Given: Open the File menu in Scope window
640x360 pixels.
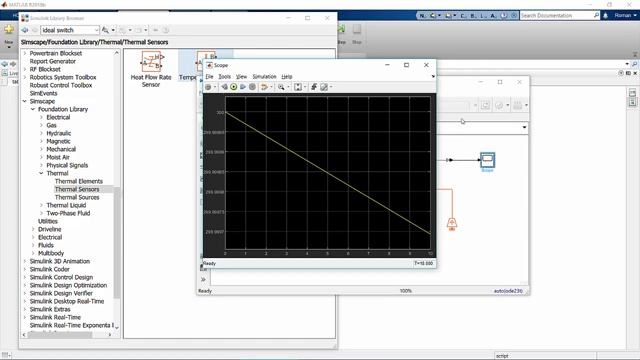Looking at the screenshot, I should pyautogui.click(x=209, y=77).
